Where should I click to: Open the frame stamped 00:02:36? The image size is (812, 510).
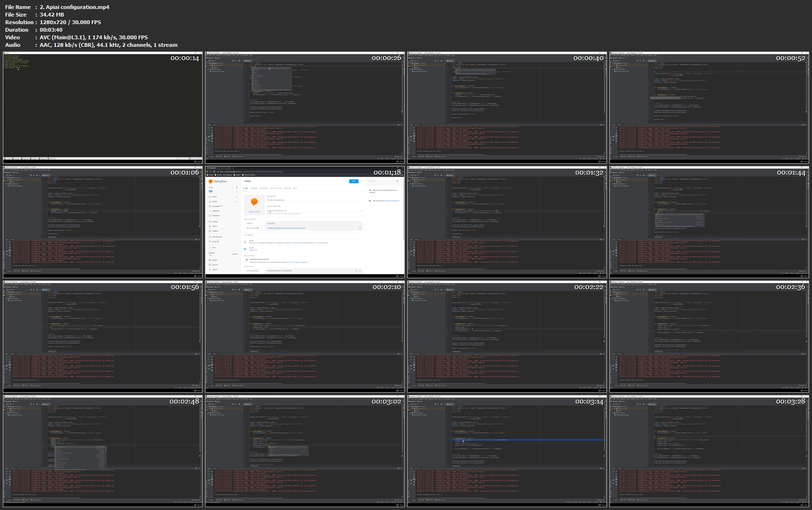click(709, 336)
